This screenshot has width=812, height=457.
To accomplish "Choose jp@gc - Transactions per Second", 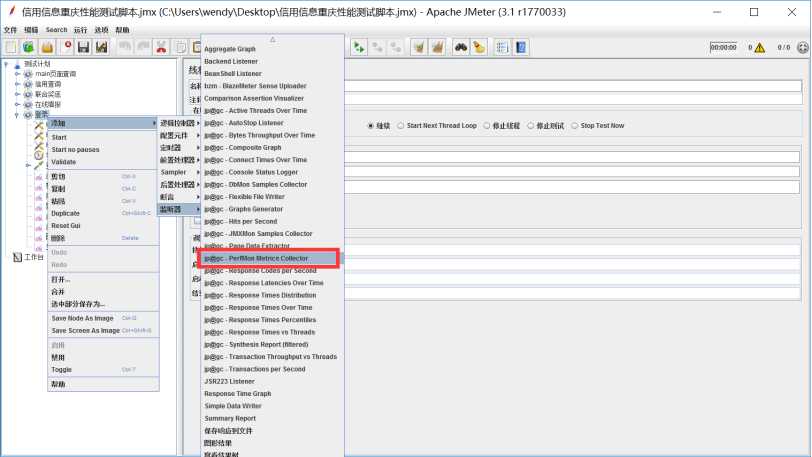I will [272, 369].
